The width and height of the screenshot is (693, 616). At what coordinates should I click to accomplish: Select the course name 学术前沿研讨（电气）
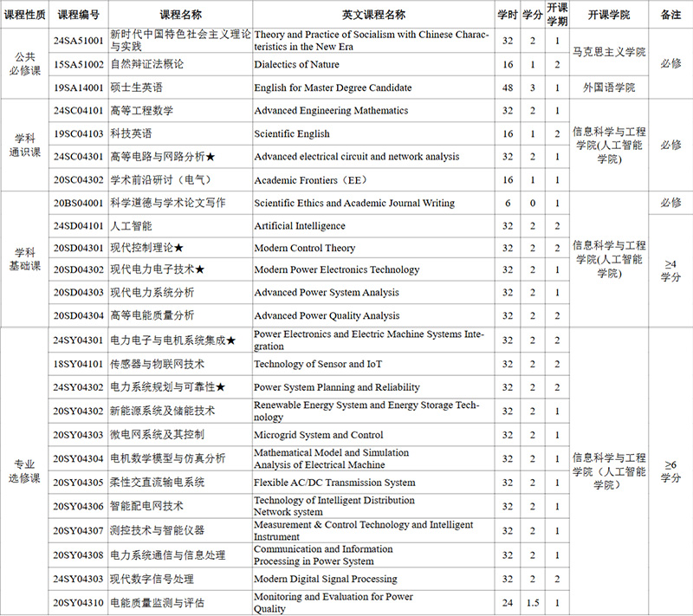point(163,180)
